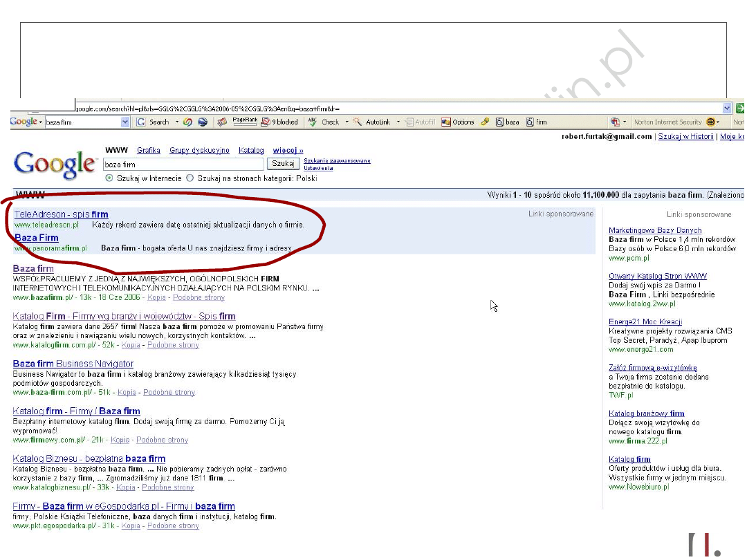Open 'Katalog Biznesu - bezpłatna baza firm' result

click(x=89, y=458)
